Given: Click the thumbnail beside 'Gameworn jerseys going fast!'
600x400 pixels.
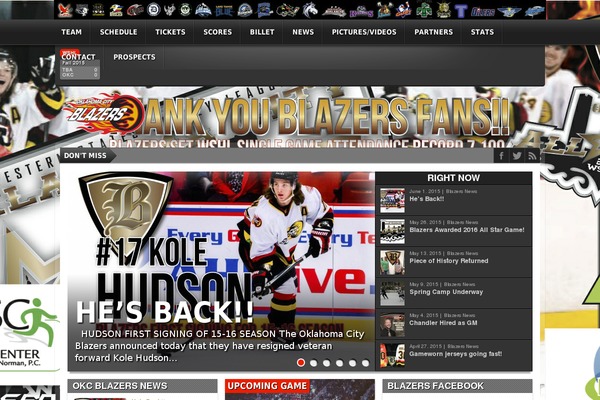Looking at the screenshot, I should tap(392, 355).
